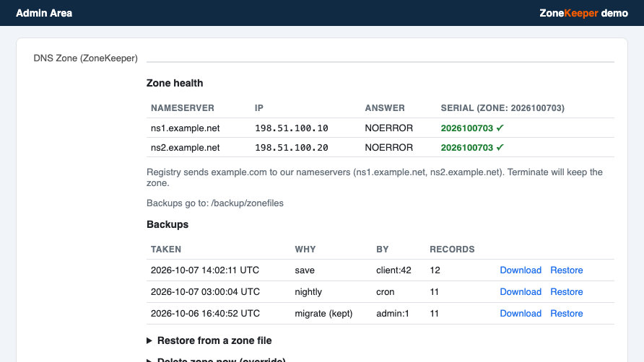644x362 pixels.
Task: Restore the nightly cron backup
Action: (566, 292)
